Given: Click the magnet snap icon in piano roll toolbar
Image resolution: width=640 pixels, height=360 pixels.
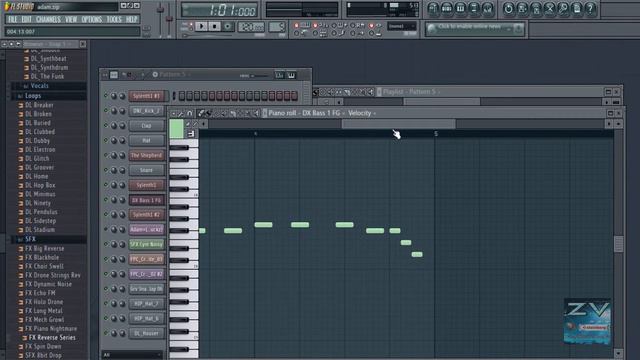Looking at the screenshot, I should pos(189,113).
